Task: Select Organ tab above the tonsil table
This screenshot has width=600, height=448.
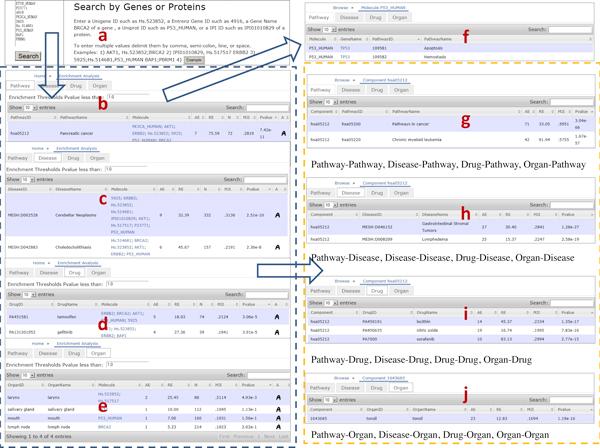Action: pyautogui.click(x=401, y=388)
